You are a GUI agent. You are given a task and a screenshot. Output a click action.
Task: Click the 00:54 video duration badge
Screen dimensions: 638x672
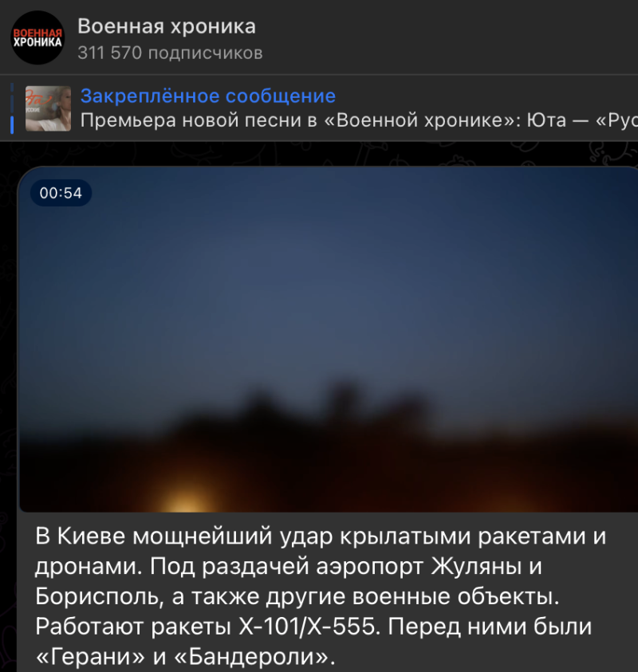click(61, 193)
